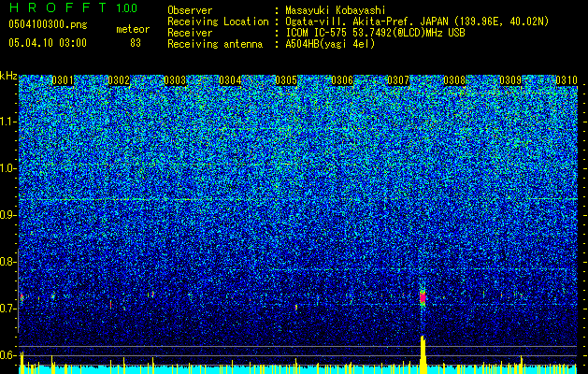Click the 0301 time marker
This screenshot has height=374, width=588.
point(63,80)
